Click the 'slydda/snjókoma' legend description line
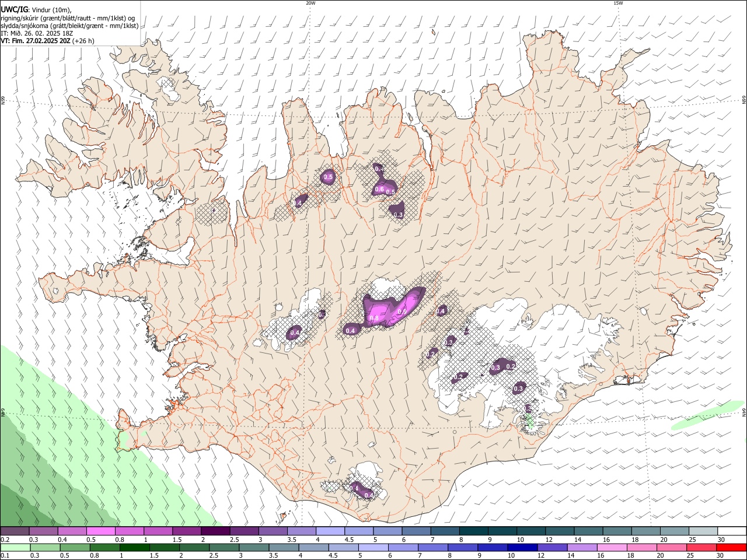This screenshot has width=747, height=560. coord(69,26)
